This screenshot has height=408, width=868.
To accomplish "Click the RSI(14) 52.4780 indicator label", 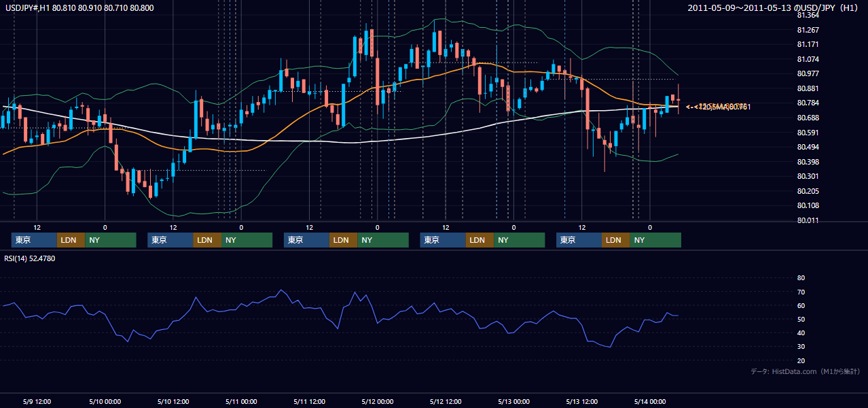I will tap(29, 258).
